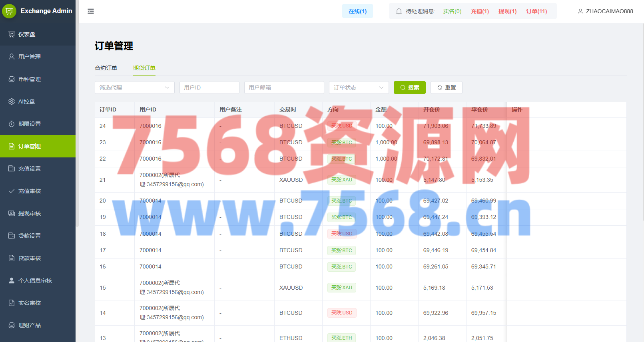Click the notification bell icon

click(399, 11)
